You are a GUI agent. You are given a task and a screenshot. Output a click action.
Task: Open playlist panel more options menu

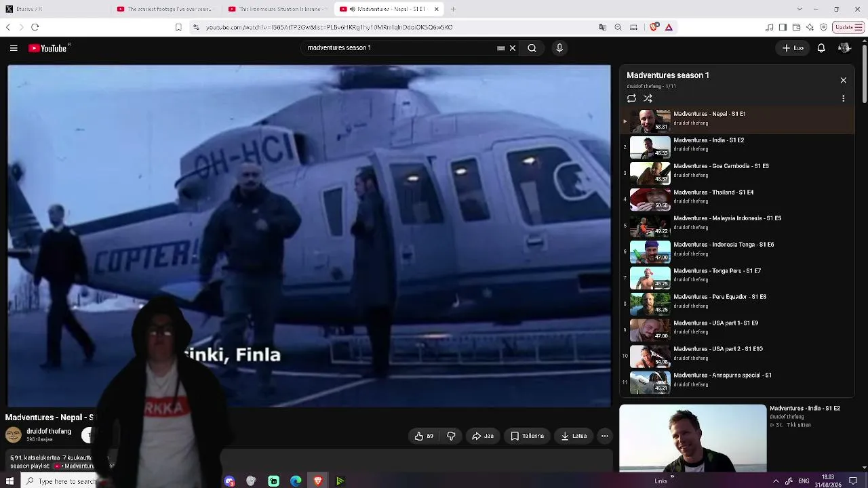click(x=844, y=98)
